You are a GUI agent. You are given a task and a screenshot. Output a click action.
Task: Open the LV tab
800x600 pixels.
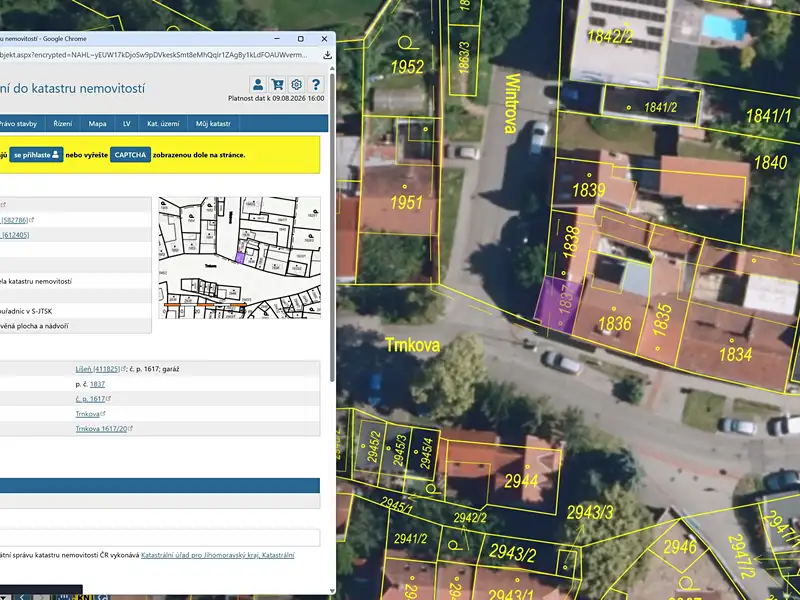coord(127,123)
